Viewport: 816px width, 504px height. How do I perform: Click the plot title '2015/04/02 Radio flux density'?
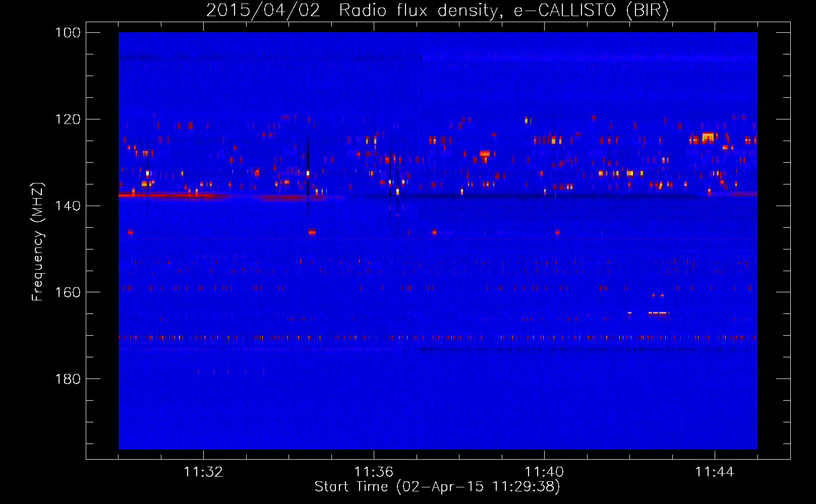pos(438,10)
